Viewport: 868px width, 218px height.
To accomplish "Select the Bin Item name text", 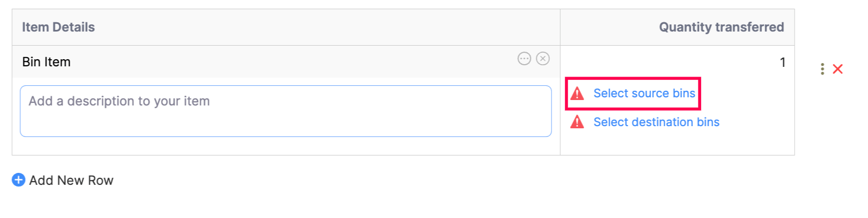I will [x=46, y=62].
